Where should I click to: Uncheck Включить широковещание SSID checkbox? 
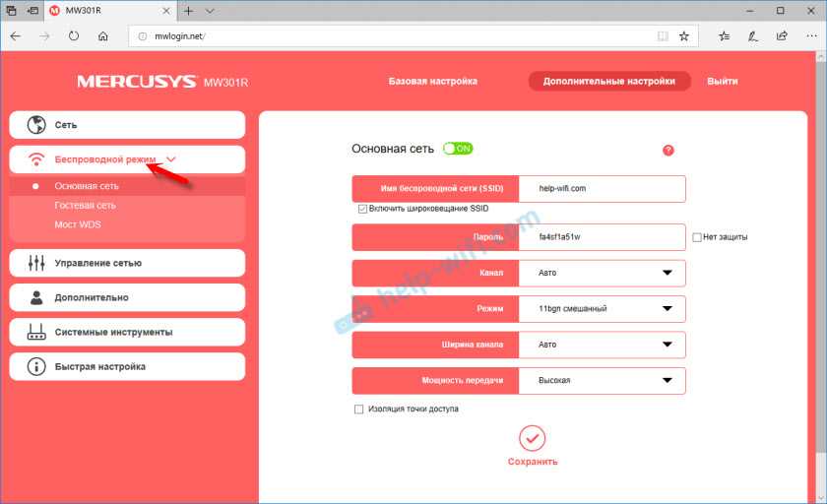point(362,209)
